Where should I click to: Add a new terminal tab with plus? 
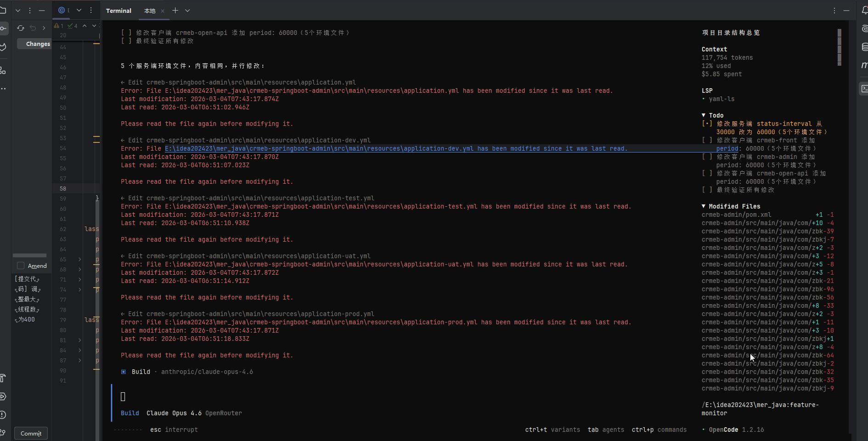175,10
